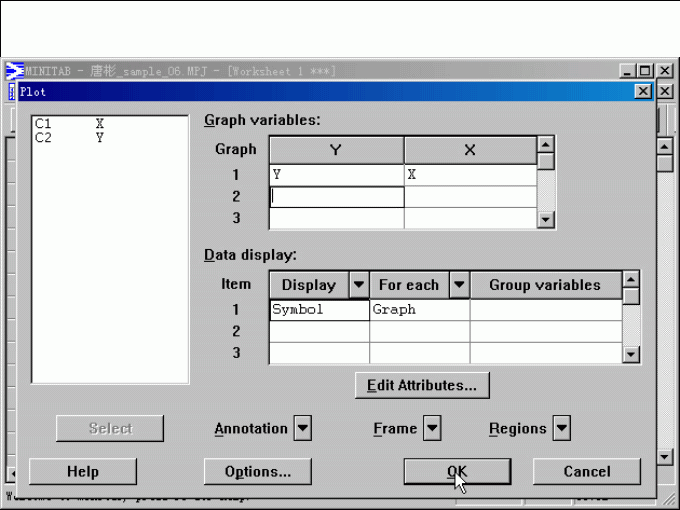Viewport: 680px width, 510px height.
Task: Click Graph 2 Y variable cell
Action: 336,197
